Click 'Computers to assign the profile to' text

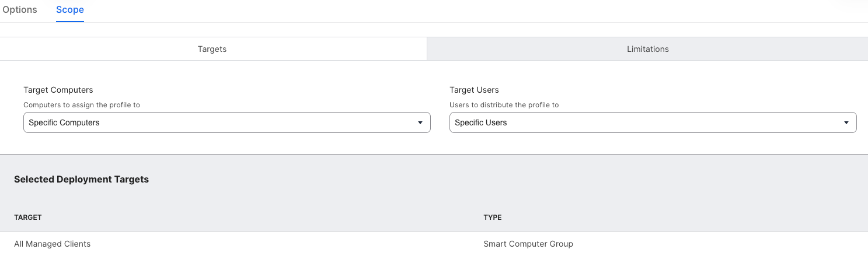click(82, 105)
